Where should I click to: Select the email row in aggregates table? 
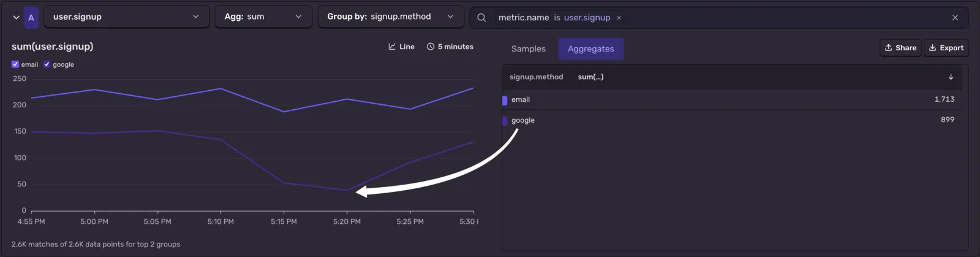(x=732, y=99)
